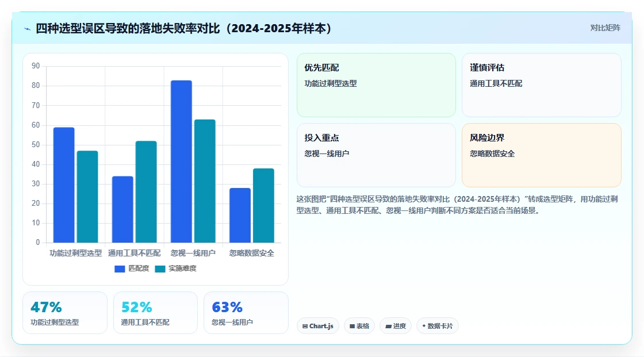Click the blue 匹配度 legend swatch
644x357 pixels.
pyautogui.click(x=120, y=269)
